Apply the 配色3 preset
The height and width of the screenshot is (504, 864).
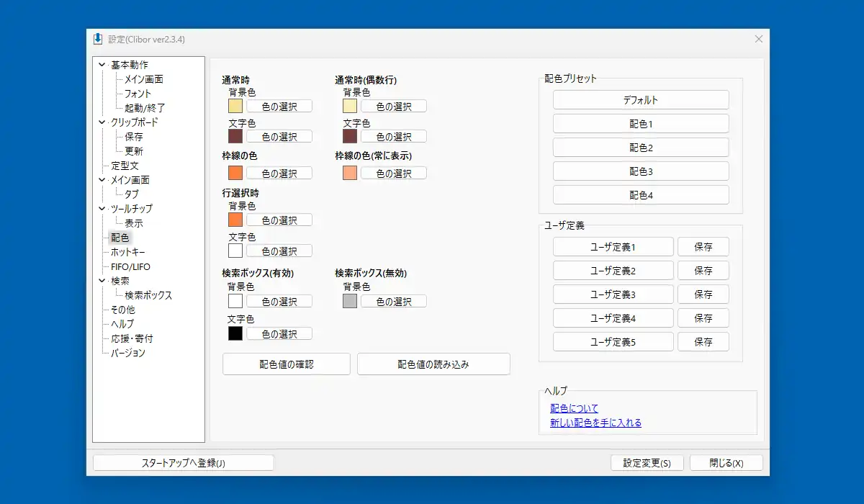coord(641,171)
